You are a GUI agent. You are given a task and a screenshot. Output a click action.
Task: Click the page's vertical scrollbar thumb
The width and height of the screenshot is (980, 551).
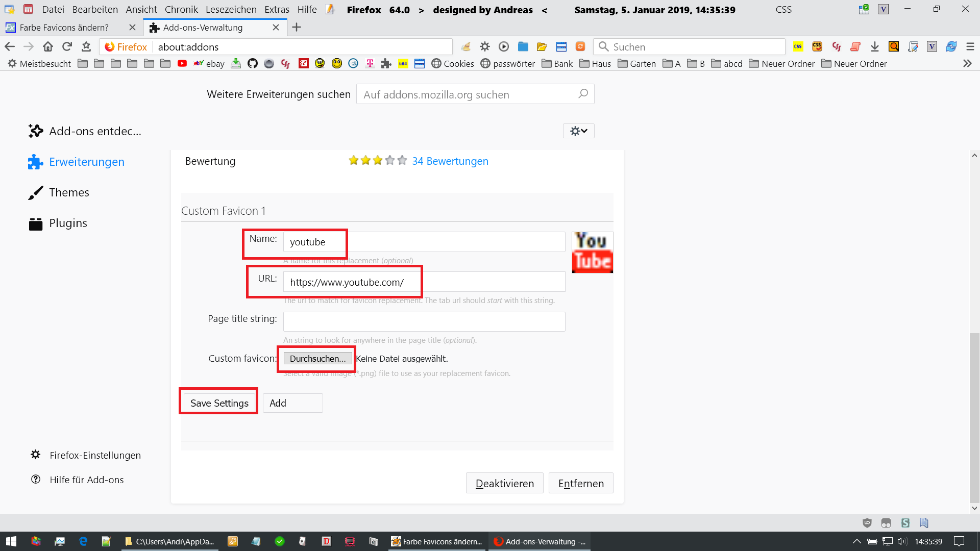(974, 417)
